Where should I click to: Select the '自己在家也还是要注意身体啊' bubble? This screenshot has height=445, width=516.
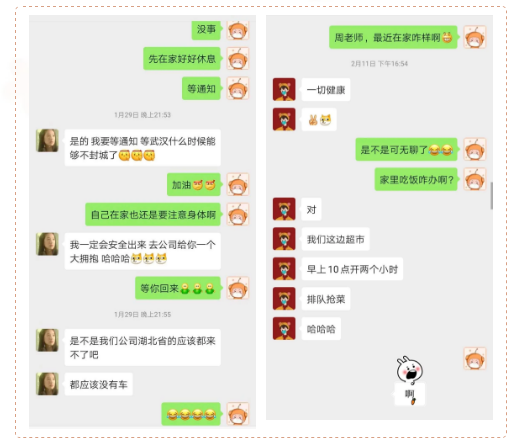coord(153,214)
